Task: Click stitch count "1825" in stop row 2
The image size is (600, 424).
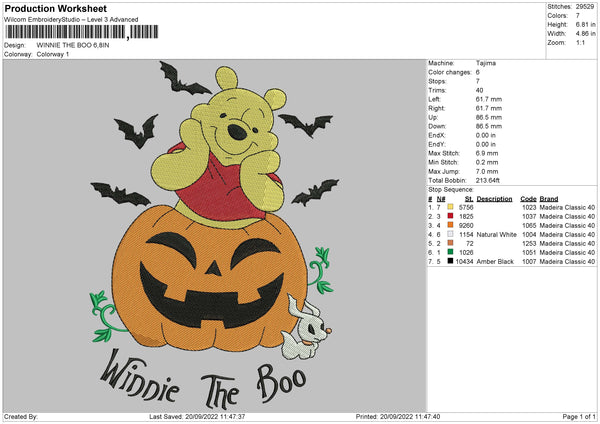Action: (x=466, y=216)
